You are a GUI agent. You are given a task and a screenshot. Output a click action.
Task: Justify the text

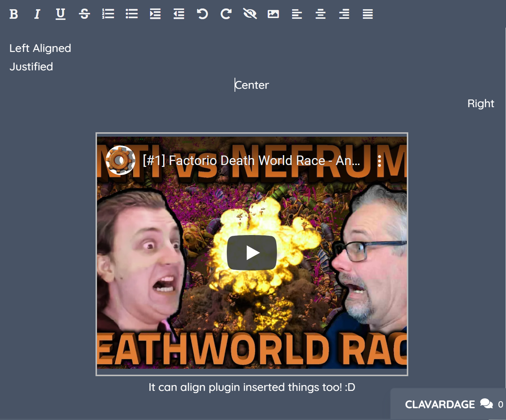pyautogui.click(x=368, y=14)
